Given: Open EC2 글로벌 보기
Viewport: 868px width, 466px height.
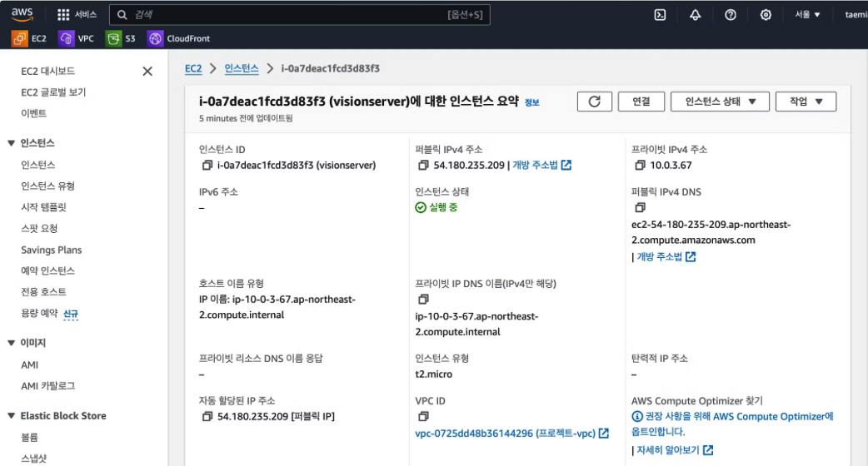Looking at the screenshot, I should pos(53,92).
